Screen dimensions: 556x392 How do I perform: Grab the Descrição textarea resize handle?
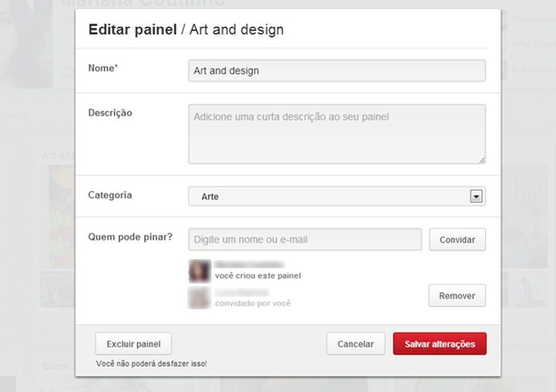point(482,160)
